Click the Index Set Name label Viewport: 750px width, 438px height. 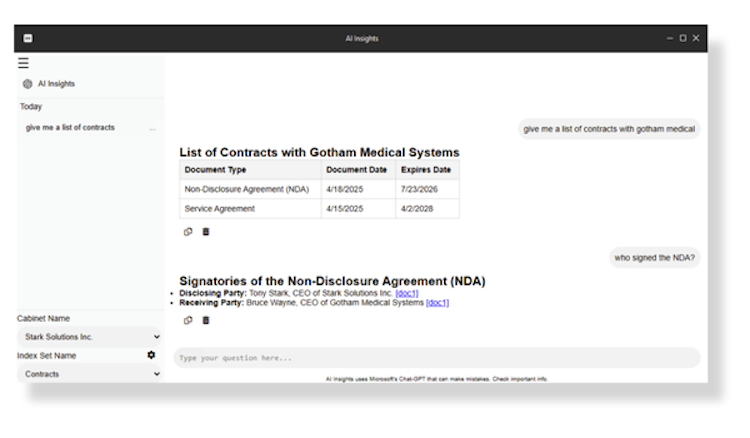click(x=47, y=356)
